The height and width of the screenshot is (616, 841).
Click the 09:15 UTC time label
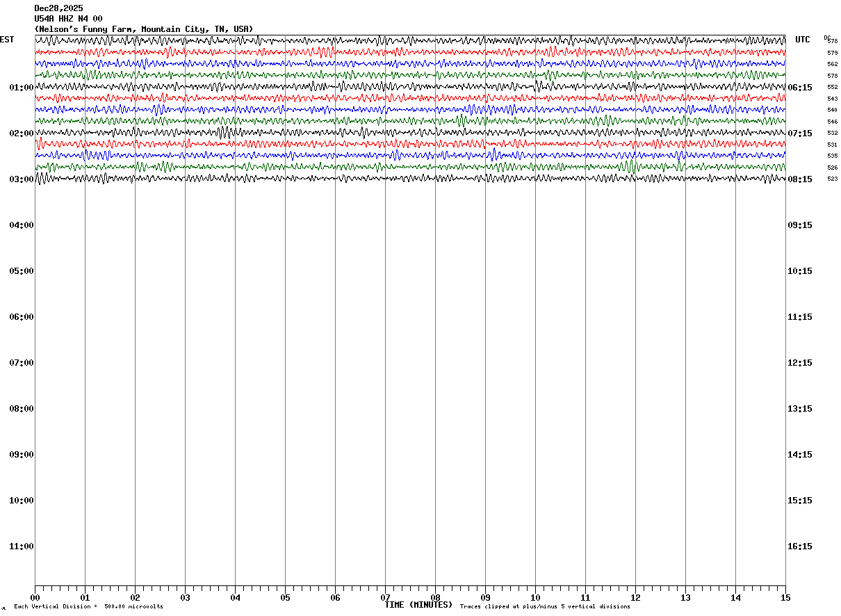point(800,225)
